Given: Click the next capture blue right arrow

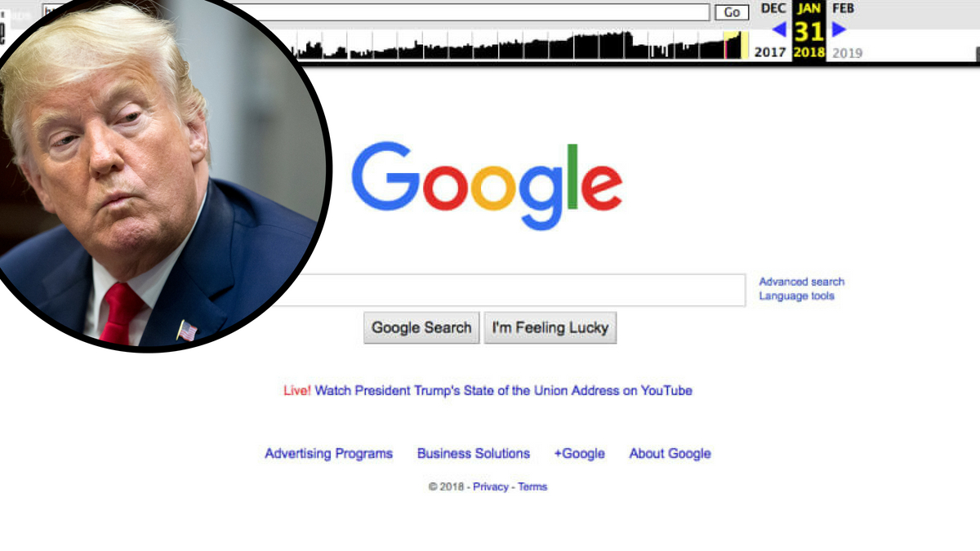Looking at the screenshot, I should pyautogui.click(x=840, y=30).
